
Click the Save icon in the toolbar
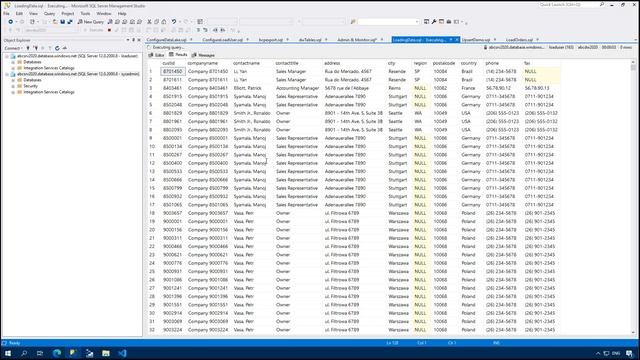point(62,22)
